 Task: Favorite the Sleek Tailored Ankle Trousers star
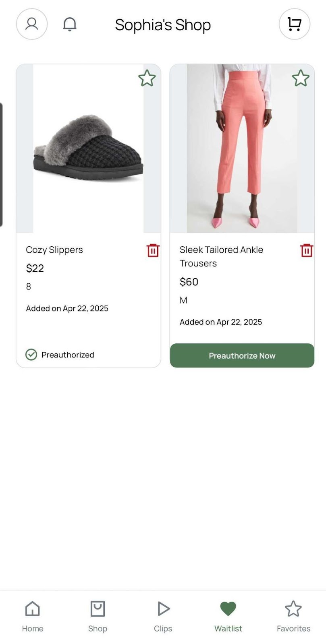[x=301, y=78]
